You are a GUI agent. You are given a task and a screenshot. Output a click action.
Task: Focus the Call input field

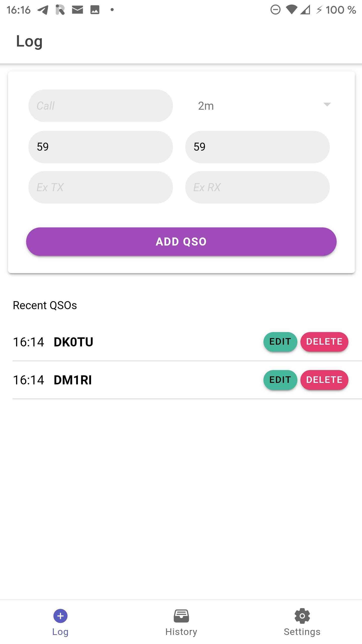coord(101,106)
